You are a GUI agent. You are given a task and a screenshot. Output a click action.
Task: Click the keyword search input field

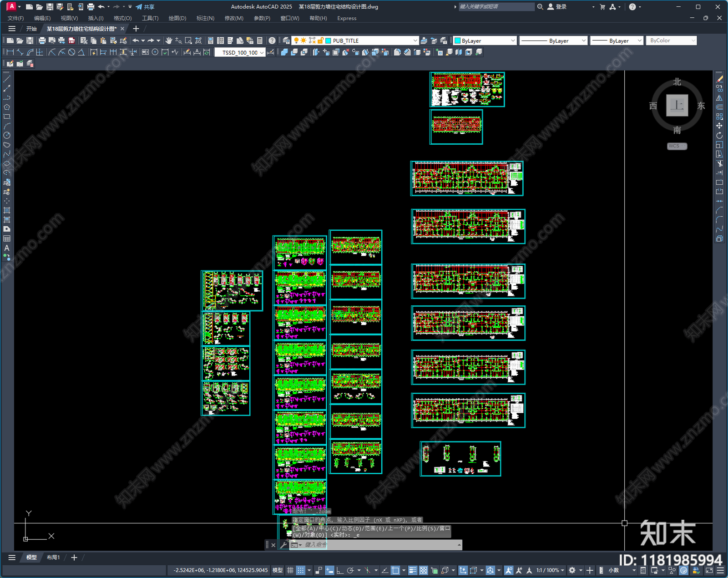tap(496, 7)
